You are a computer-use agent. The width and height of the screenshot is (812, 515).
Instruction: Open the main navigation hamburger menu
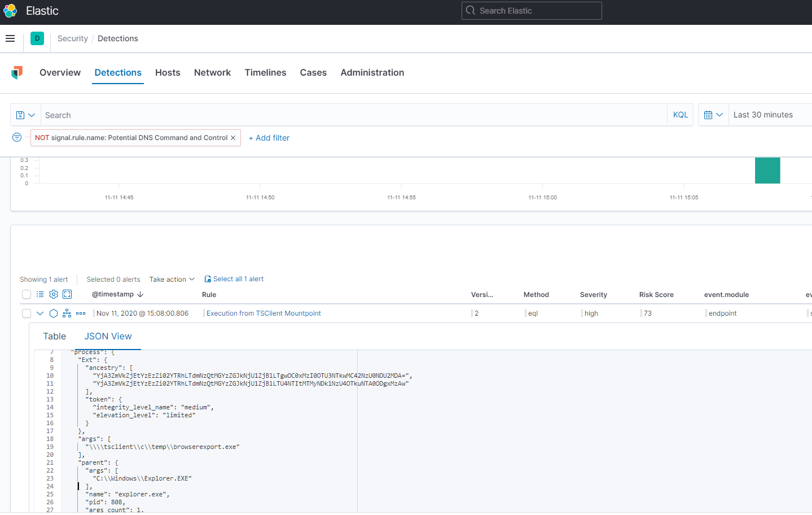pos(10,38)
